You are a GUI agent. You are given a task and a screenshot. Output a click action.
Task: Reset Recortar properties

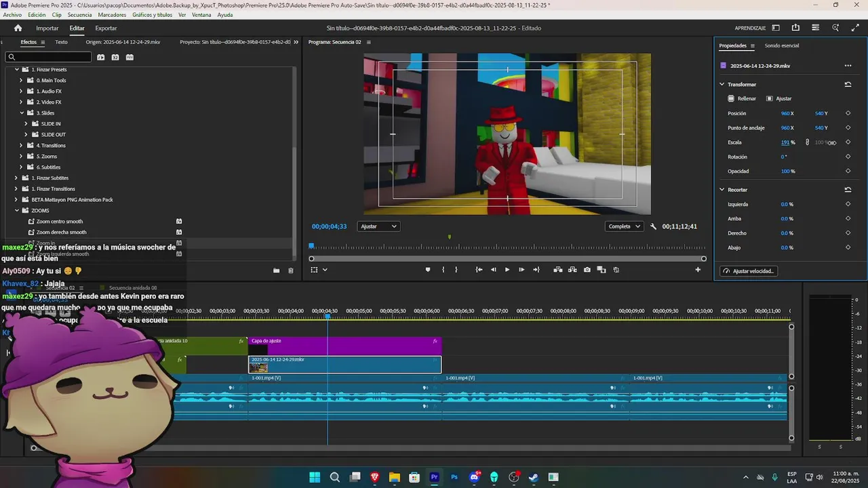tap(848, 190)
